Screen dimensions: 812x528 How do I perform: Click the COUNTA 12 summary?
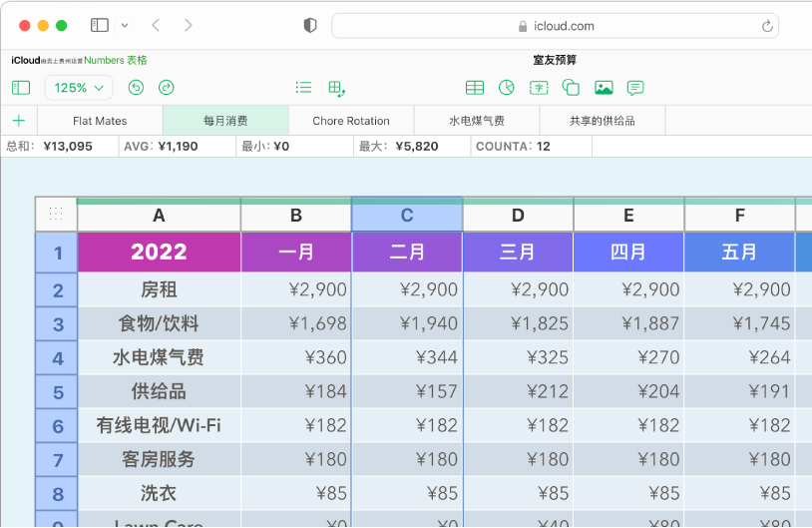coord(532,146)
